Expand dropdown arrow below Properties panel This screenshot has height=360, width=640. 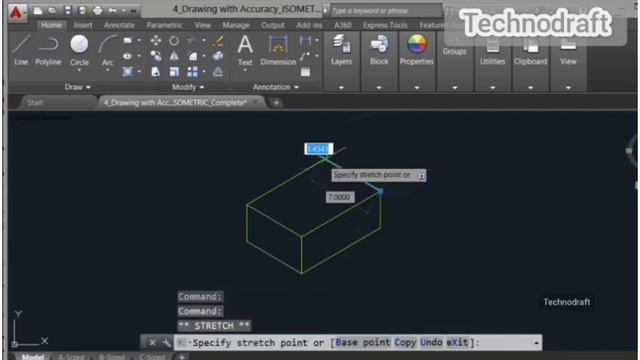pyautogui.click(x=417, y=87)
